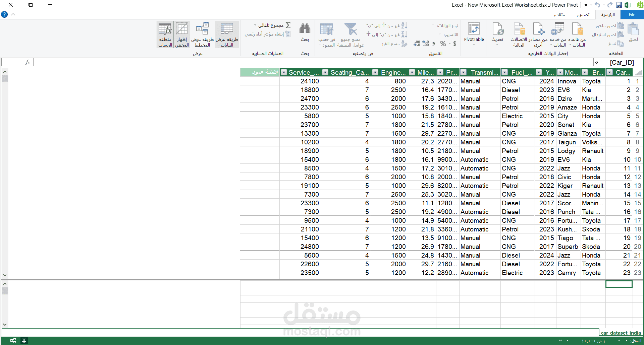Toggle Show Hidden (إظهار المخفي)
Image resolution: width=644 pixels, height=345 pixels.
click(182, 34)
